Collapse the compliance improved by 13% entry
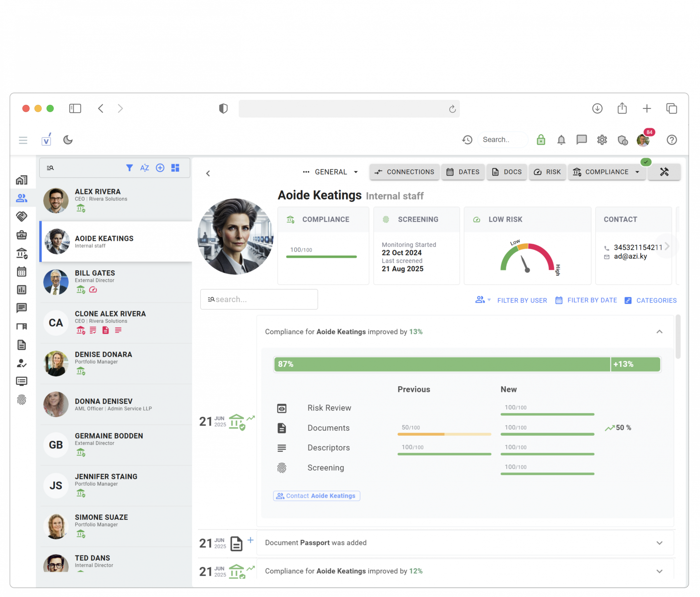Image resolution: width=700 pixels, height=597 pixels. click(x=659, y=332)
